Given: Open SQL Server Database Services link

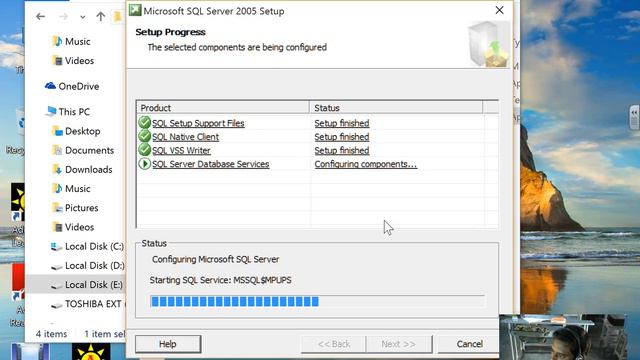Looking at the screenshot, I should tap(211, 164).
